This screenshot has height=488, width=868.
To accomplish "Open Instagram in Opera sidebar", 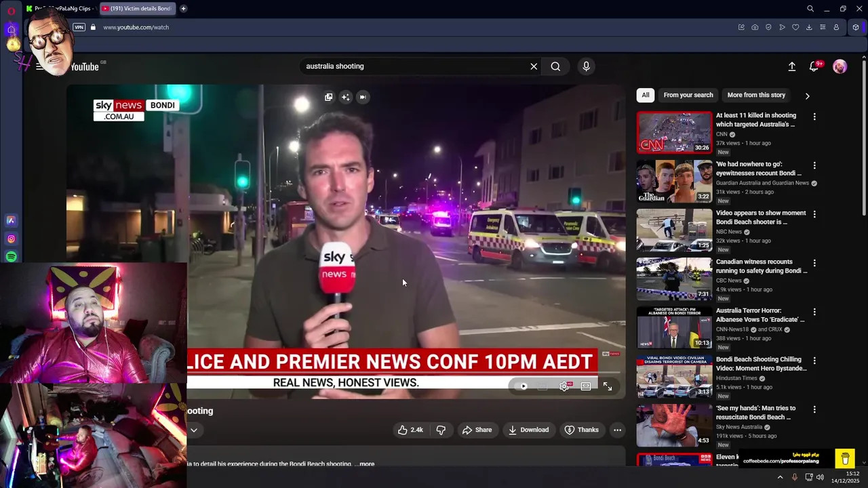I will pyautogui.click(x=11, y=239).
